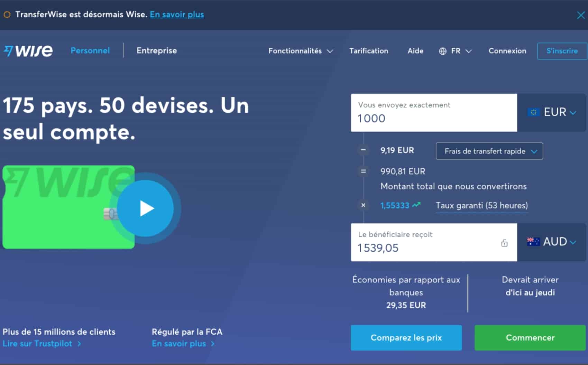
Task: Click Régulé par la FCA text
Action: (x=187, y=332)
